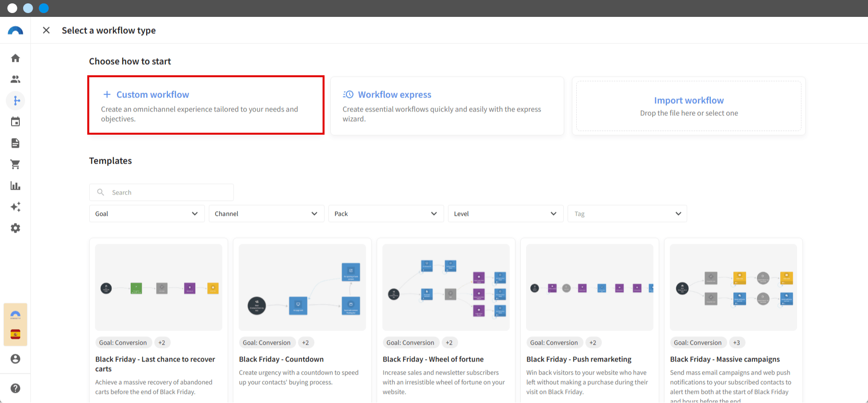Click title Black Friday - Last chance to recover carts
868x403 pixels.
(155, 364)
